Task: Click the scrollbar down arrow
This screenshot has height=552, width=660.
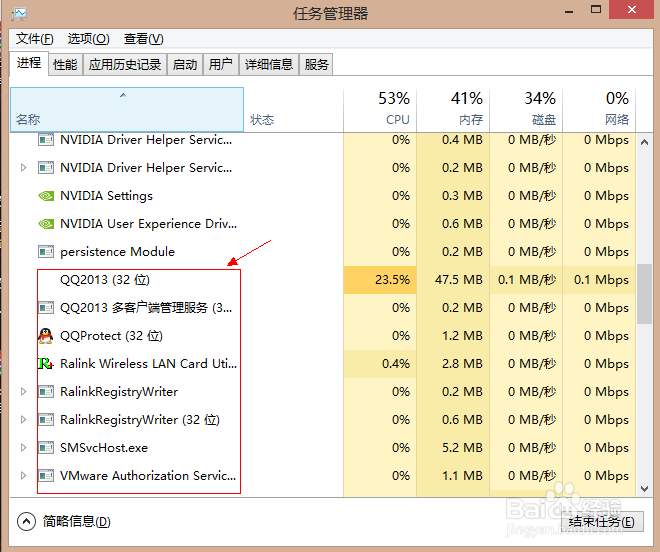Action: click(x=644, y=488)
